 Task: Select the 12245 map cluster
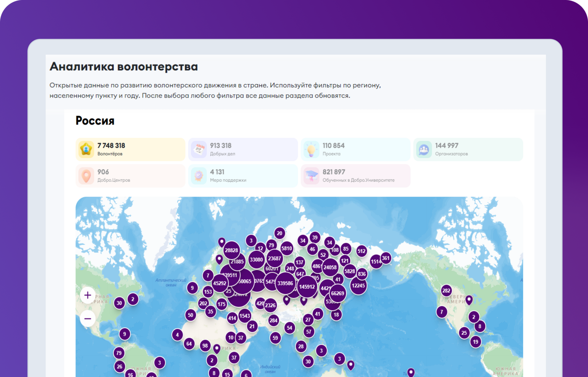coord(358,286)
